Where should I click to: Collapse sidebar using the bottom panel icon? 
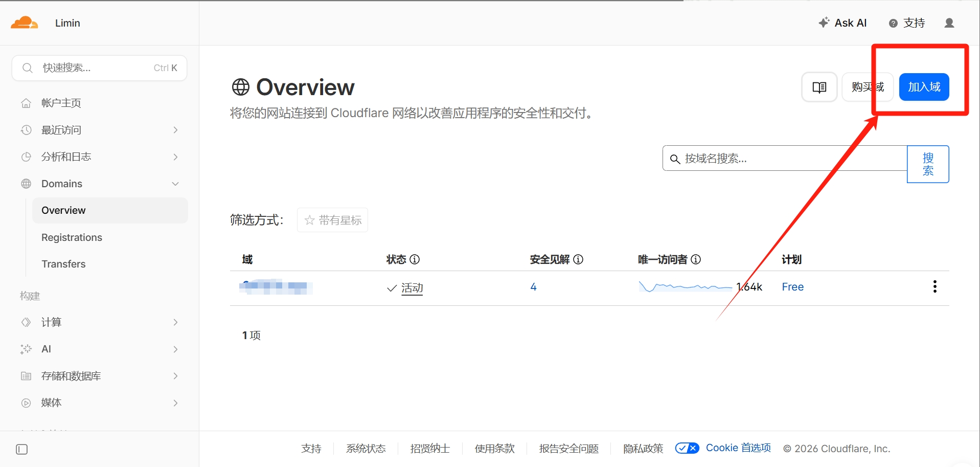point(22,449)
